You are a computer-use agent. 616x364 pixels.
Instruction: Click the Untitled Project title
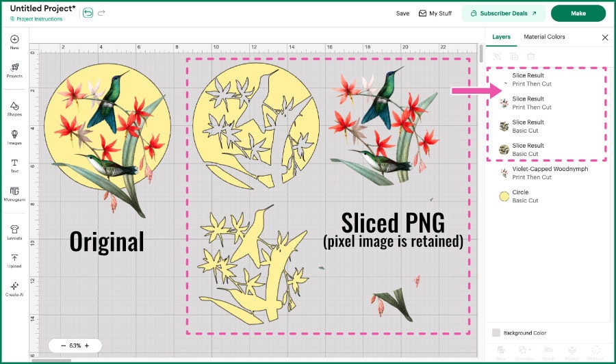[43, 8]
